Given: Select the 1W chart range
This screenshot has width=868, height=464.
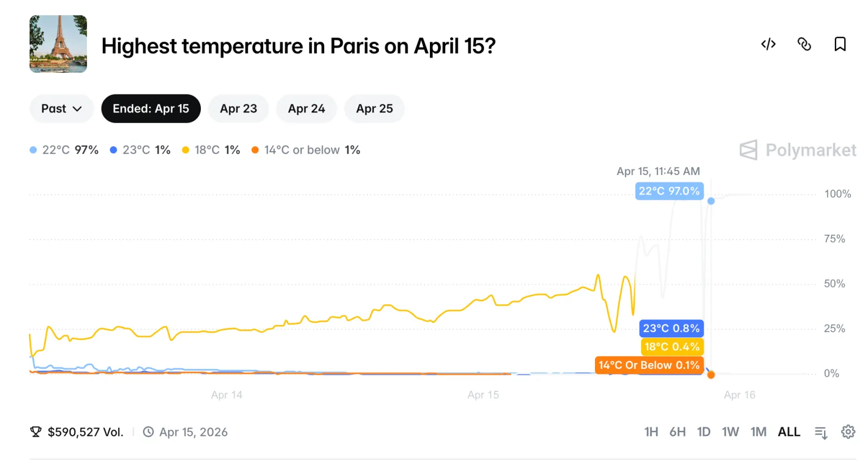Looking at the screenshot, I should pos(730,432).
